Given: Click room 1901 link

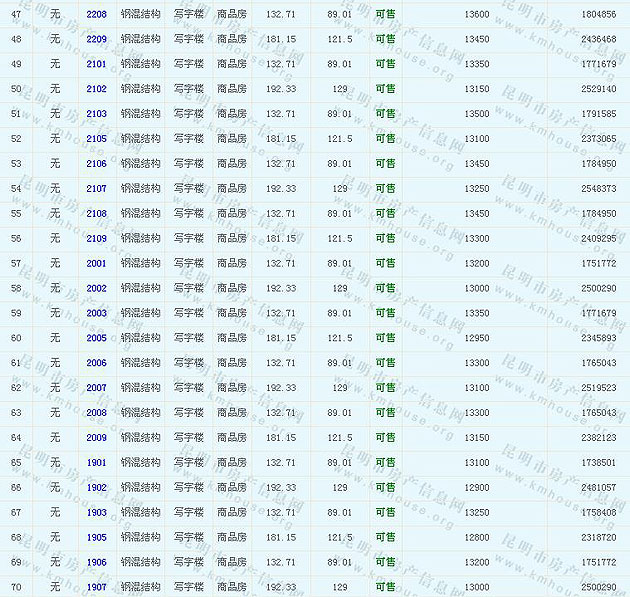Looking at the screenshot, I should point(97,462).
